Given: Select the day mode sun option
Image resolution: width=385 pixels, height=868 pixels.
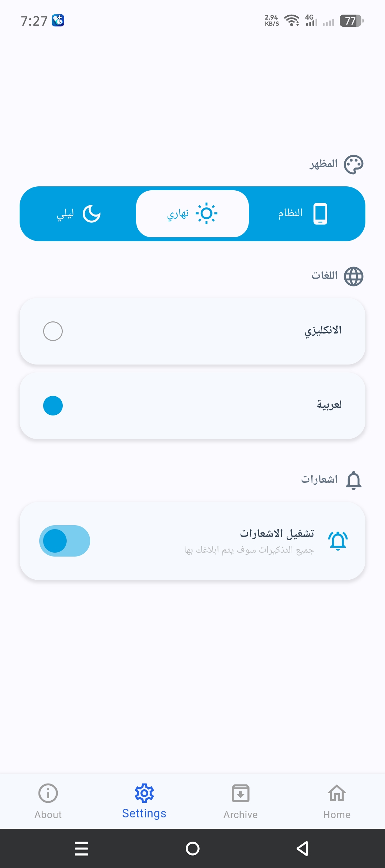Looking at the screenshot, I should click(192, 214).
